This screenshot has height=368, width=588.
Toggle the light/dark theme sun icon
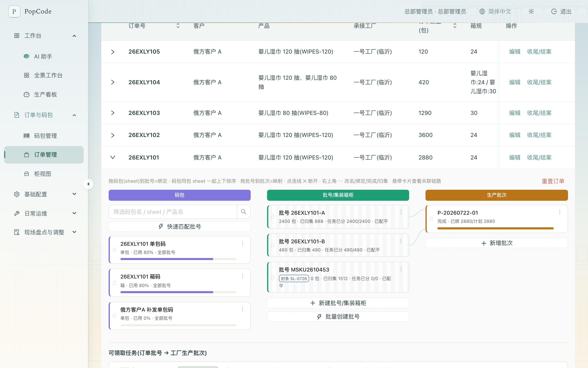(x=531, y=11)
